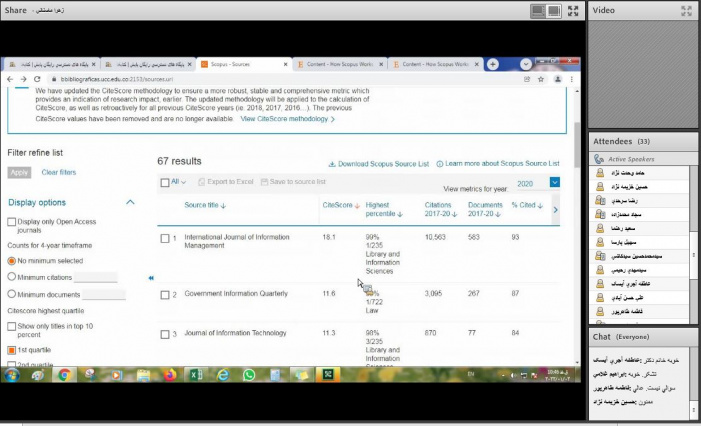Click Download Scopus Source List
The height and width of the screenshot is (426, 701).
(379, 164)
